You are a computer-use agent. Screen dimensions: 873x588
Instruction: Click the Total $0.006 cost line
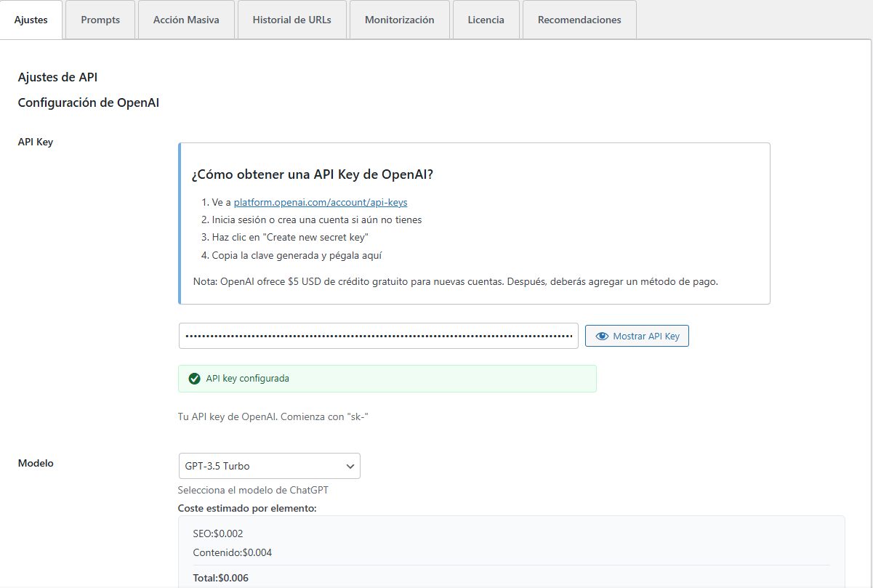tap(220, 578)
